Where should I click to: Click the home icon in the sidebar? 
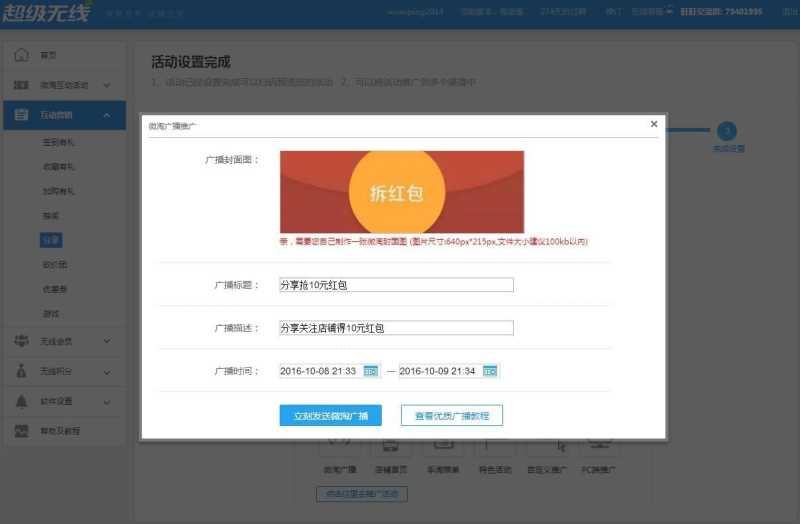pyautogui.click(x=21, y=55)
